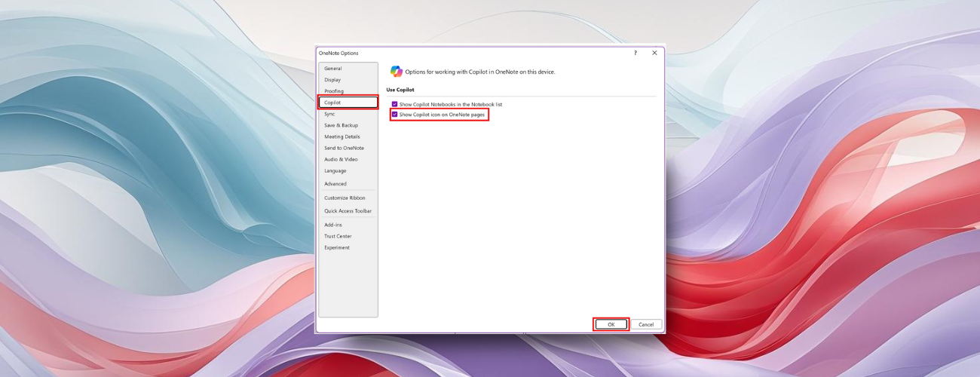Open the Save & Backup category

pos(348,125)
